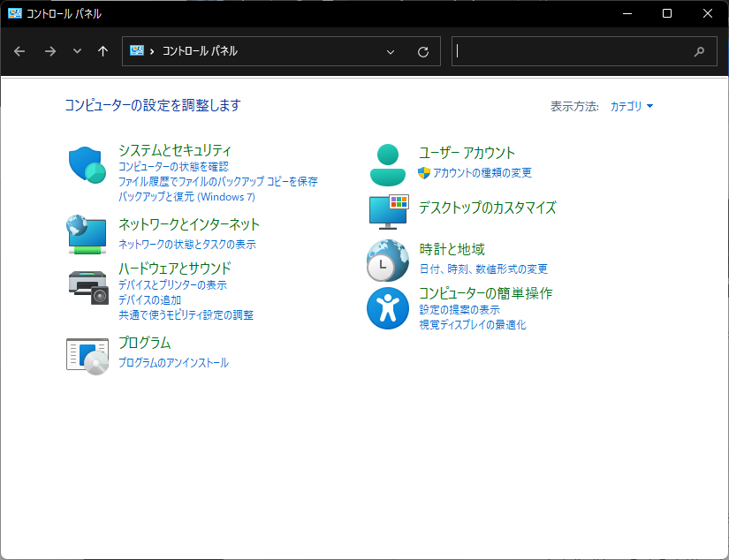729x560 pixels.
Task: Go up one level with up arrow
Action: tap(103, 51)
